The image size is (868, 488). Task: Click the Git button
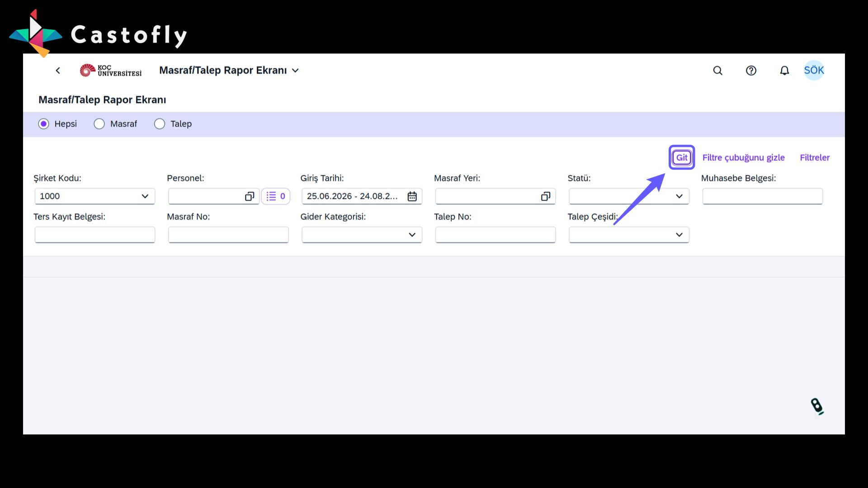(x=682, y=157)
